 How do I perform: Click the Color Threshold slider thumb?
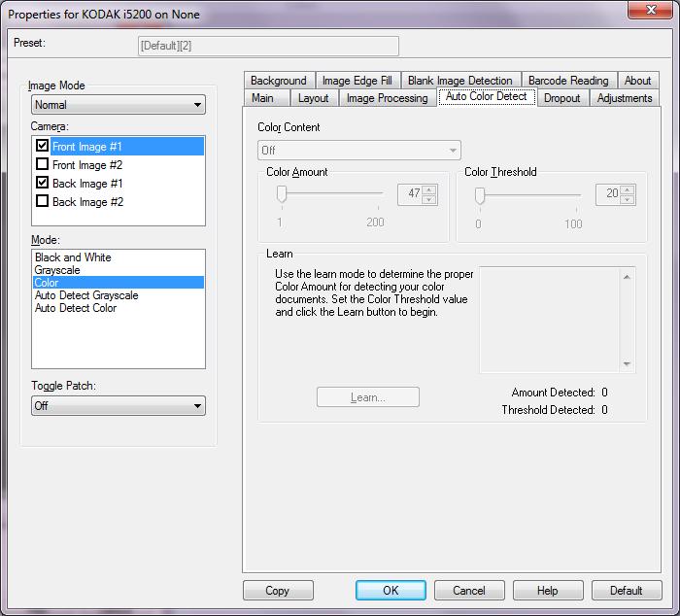(480, 195)
